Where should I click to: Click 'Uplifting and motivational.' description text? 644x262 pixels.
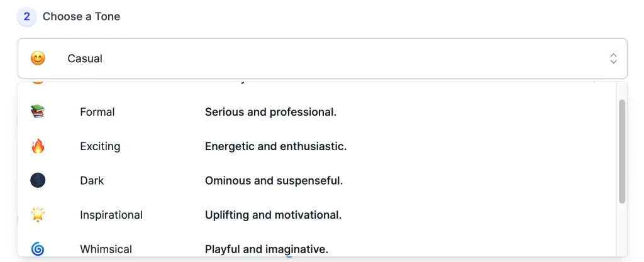coord(273,215)
